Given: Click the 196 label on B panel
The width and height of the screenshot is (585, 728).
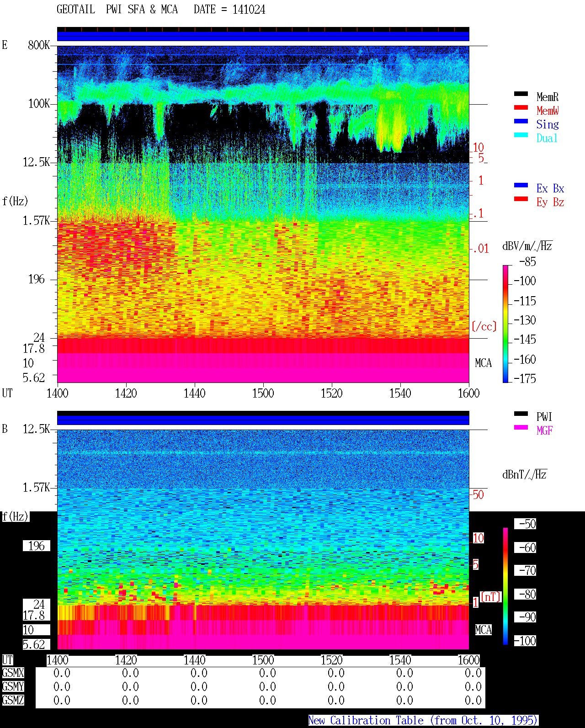Looking at the screenshot, I should pyautogui.click(x=37, y=546).
